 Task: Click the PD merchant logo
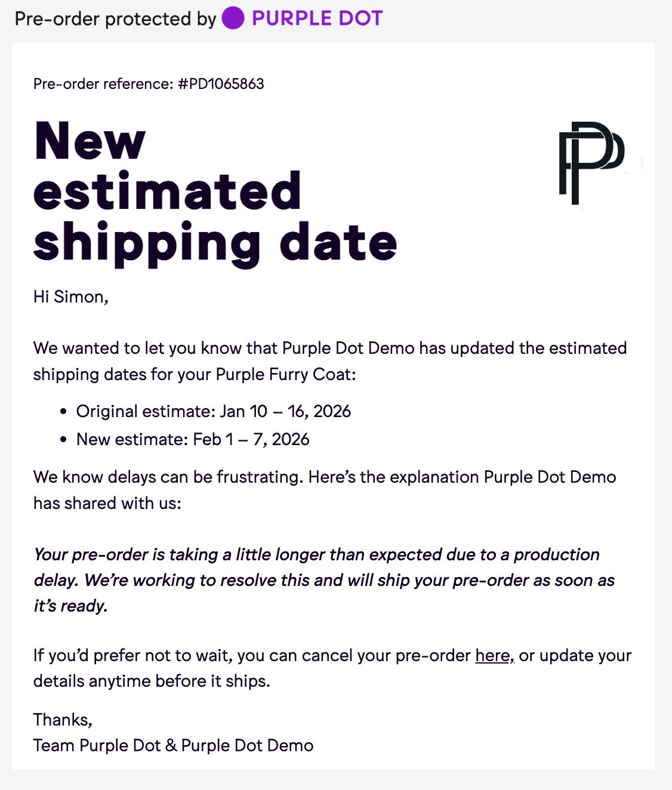click(x=591, y=162)
